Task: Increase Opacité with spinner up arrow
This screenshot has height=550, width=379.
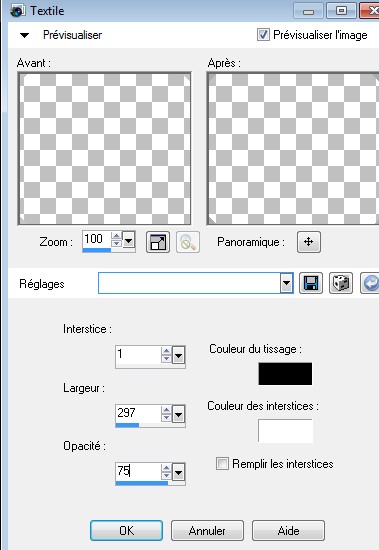Action: (166, 468)
